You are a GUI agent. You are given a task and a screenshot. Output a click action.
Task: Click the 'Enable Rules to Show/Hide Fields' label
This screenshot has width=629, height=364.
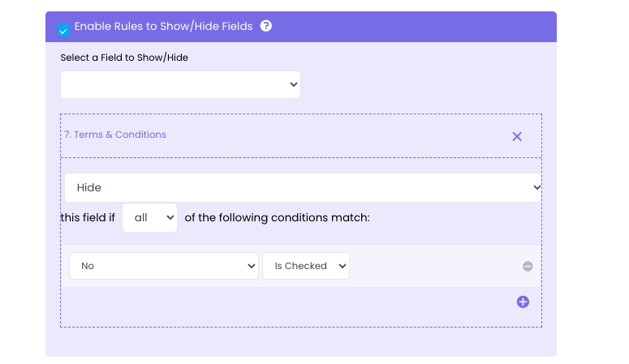(x=163, y=26)
